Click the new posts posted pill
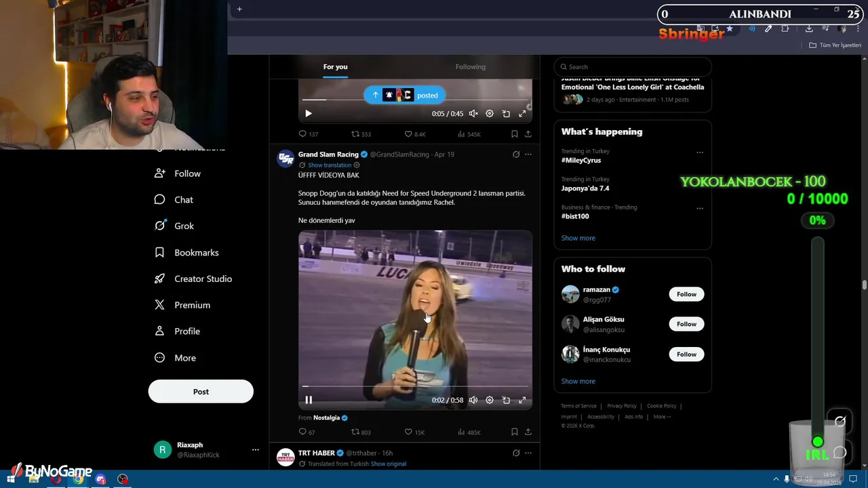 (x=404, y=96)
